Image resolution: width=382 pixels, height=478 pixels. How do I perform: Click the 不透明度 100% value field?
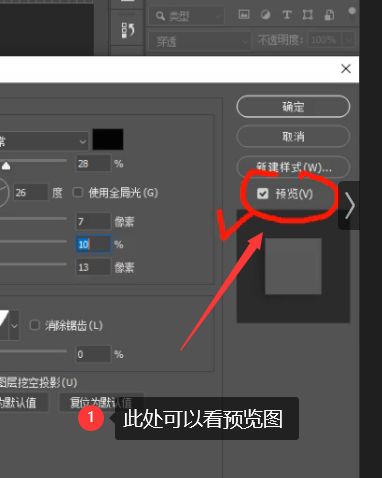324,40
